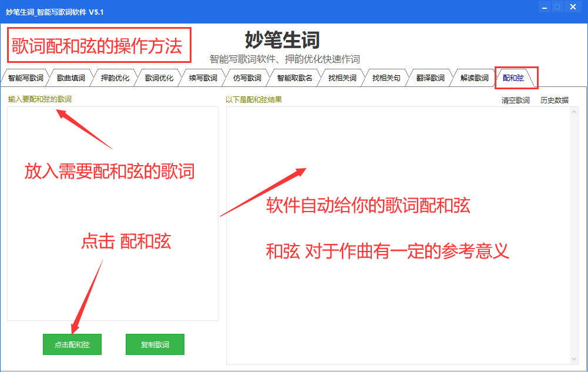Select the 智能取歌名 tab

[294, 78]
